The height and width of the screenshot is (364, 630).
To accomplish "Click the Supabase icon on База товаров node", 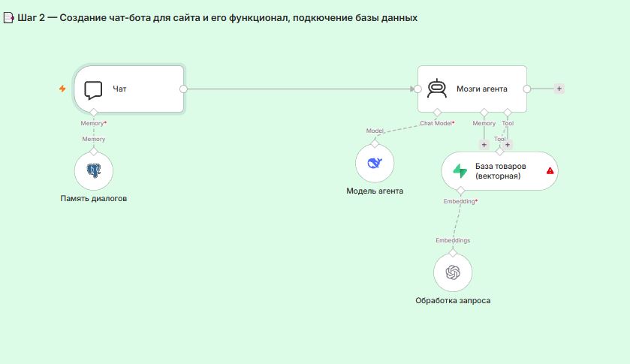I will point(460,171).
